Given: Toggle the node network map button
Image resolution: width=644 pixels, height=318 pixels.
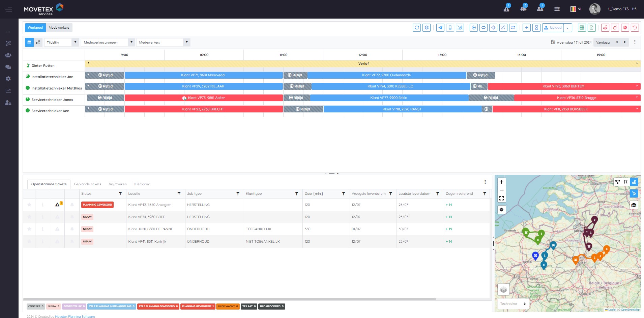Looking at the screenshot, I should 618,182.
